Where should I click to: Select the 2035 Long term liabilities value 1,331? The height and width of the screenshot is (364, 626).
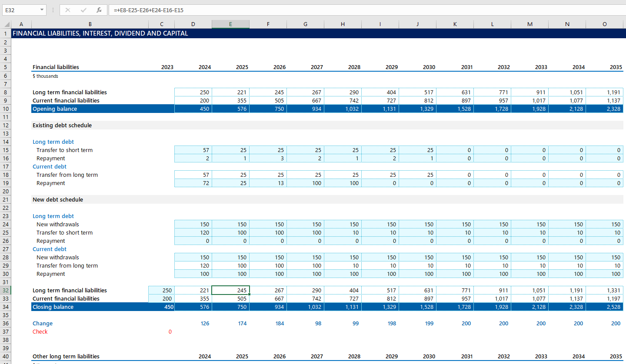point(604,291)
